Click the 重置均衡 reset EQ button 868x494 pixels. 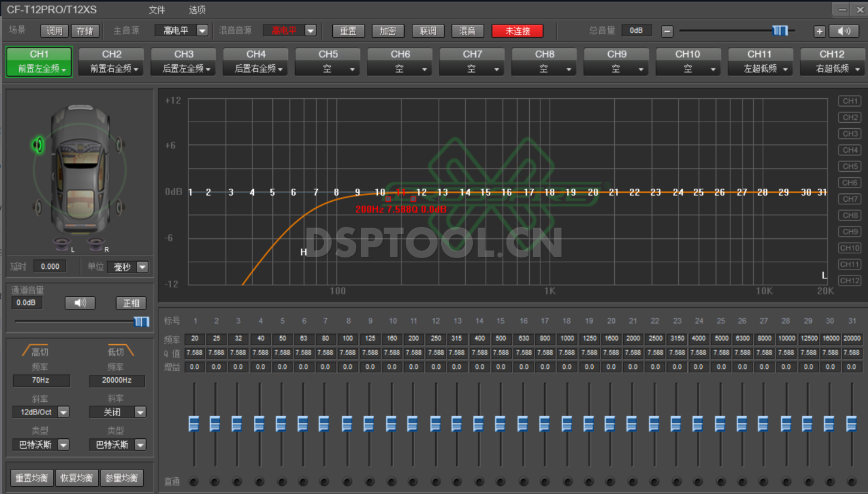click(31, 478)
